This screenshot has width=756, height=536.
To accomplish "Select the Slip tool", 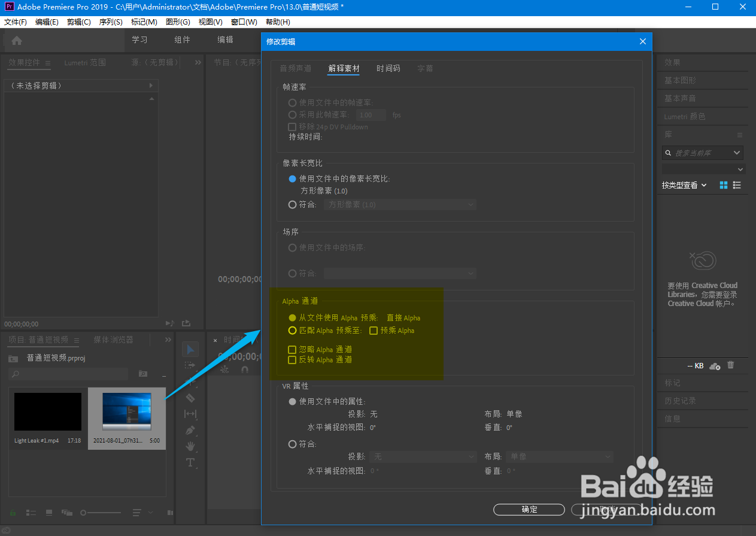I will (x=190, y=414).
